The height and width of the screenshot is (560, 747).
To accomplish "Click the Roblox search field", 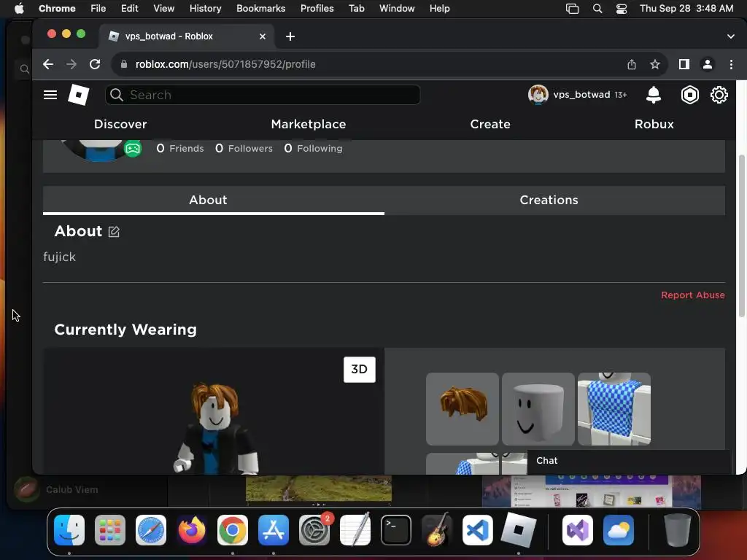I will coord(263,95).
